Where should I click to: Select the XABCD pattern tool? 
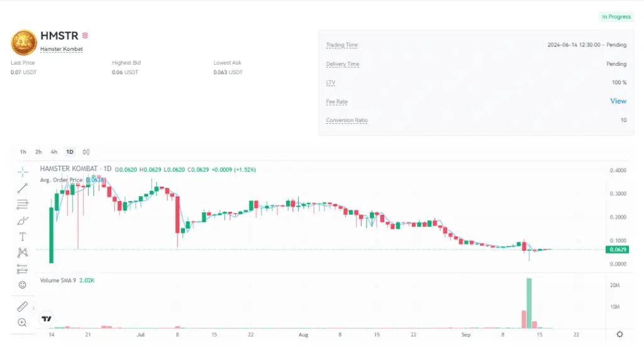click(23, 253)
